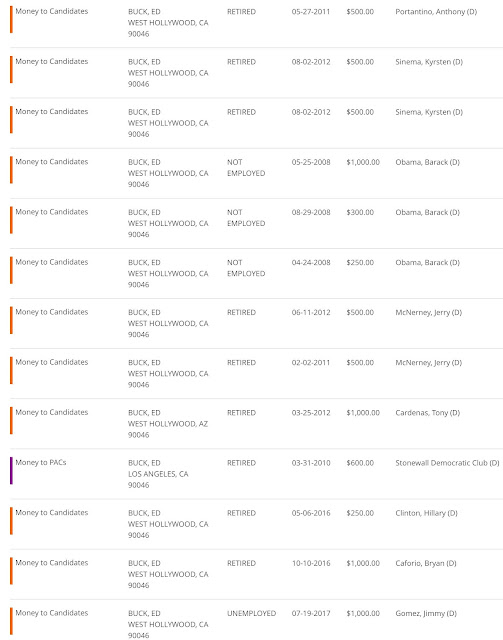Select the Money to PACs category text
This screenshot has width=503, height=640.
coord(41,462)
